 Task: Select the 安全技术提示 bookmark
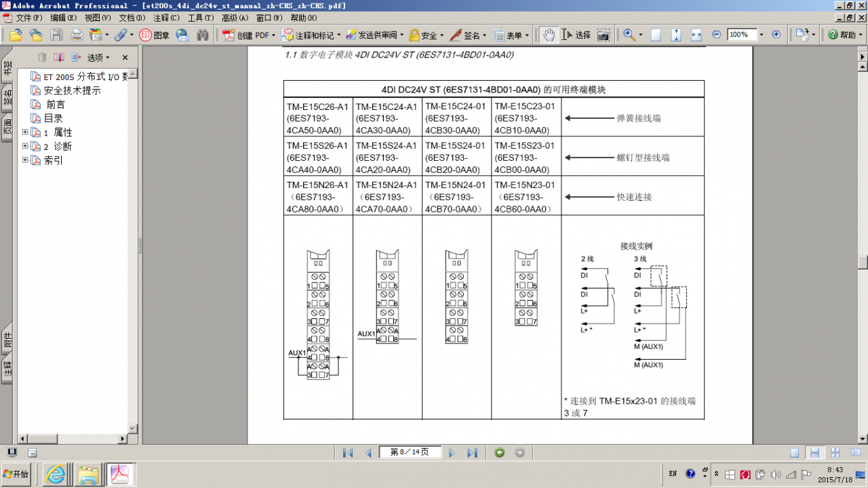tap(73, 90)
